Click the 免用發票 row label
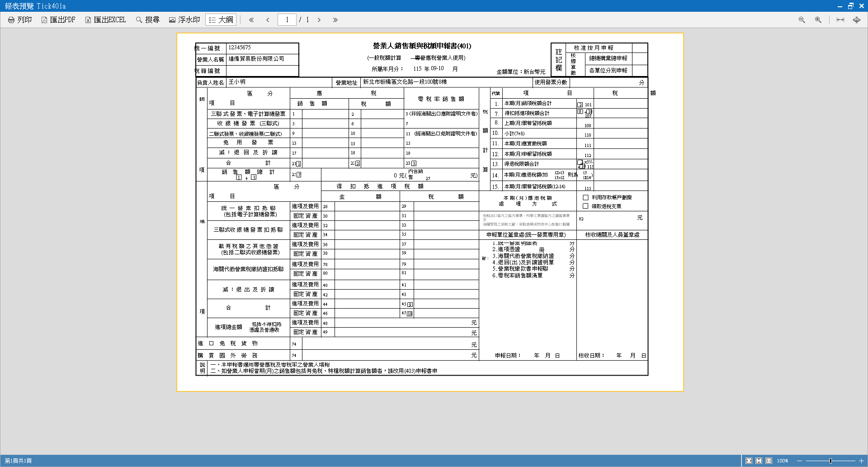This screenshot has width=868, height=467. tap(248, 142)
